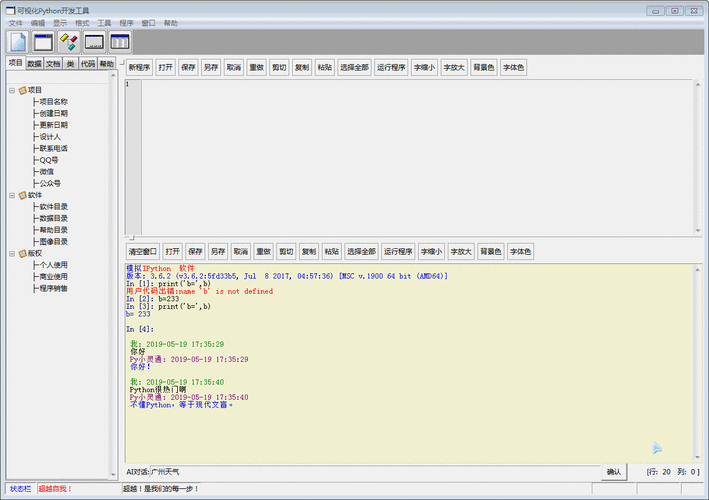
Task: Switch to the 代码 tab
Action: pyautogui.click(x=88, y=64)
